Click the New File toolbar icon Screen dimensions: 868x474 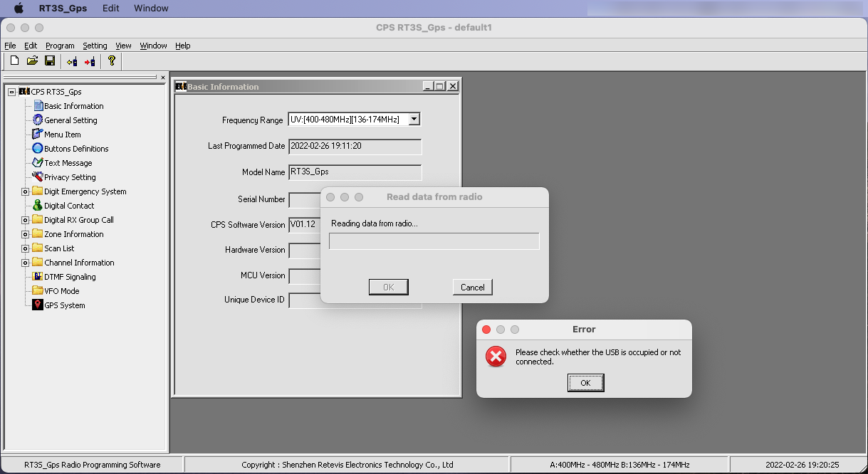point(14,61)
